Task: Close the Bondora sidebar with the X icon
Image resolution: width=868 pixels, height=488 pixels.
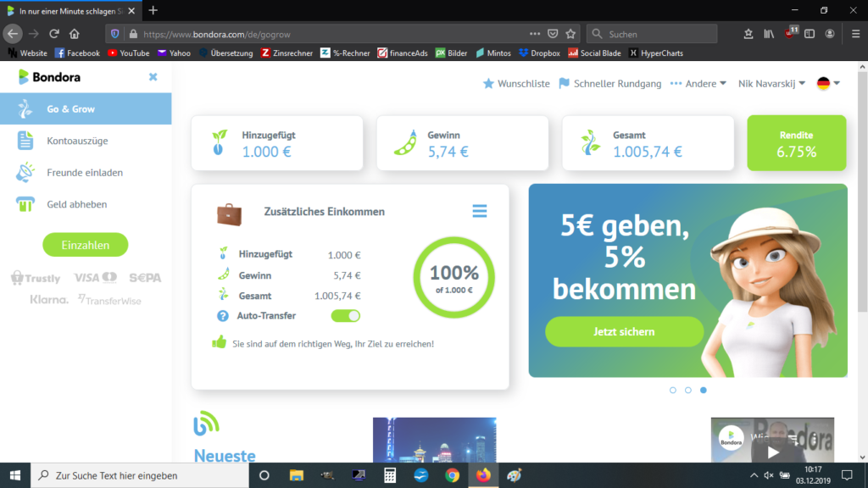Action: click(153, 77)
